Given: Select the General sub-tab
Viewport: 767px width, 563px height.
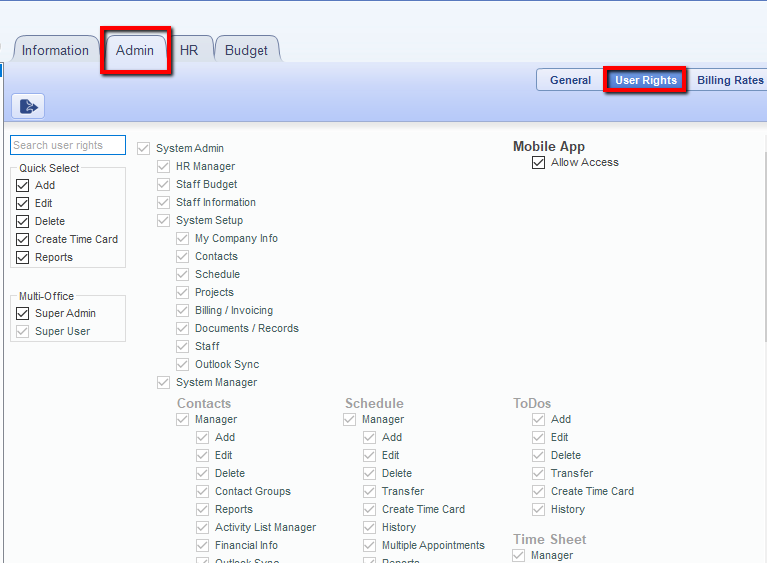Looking at the screenshot, I should pos(570,80).
